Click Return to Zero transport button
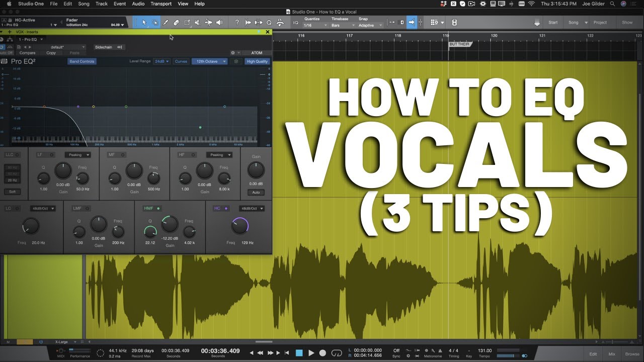 [x=287, y=353]
